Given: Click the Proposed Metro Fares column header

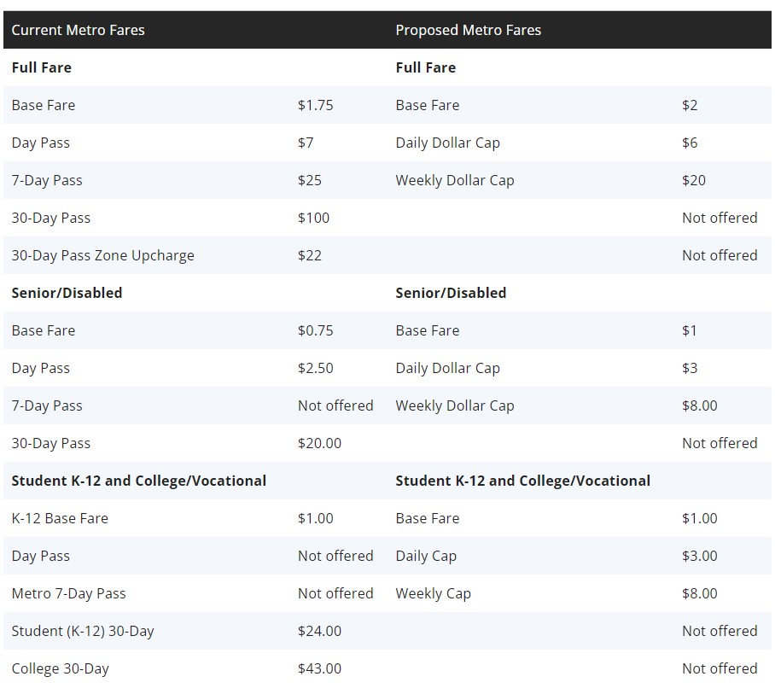Looking at the screenshot, I should pyautogui.click(x=468, y=30).
